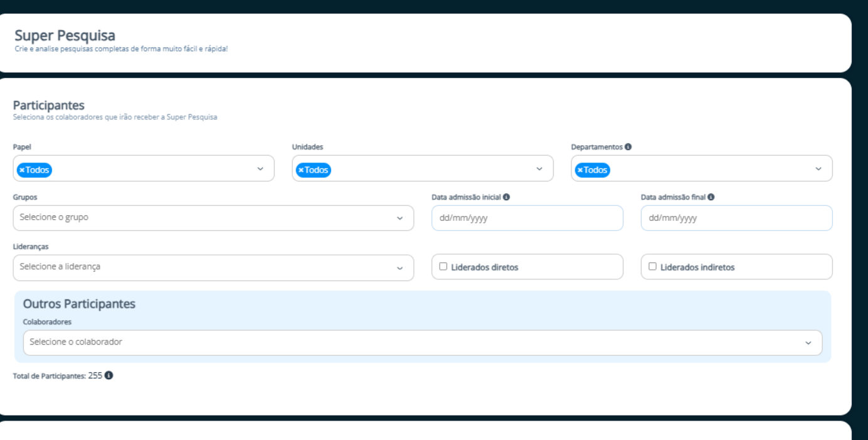
Task: Click the Super Pesquisa page title
Action: 65,36
